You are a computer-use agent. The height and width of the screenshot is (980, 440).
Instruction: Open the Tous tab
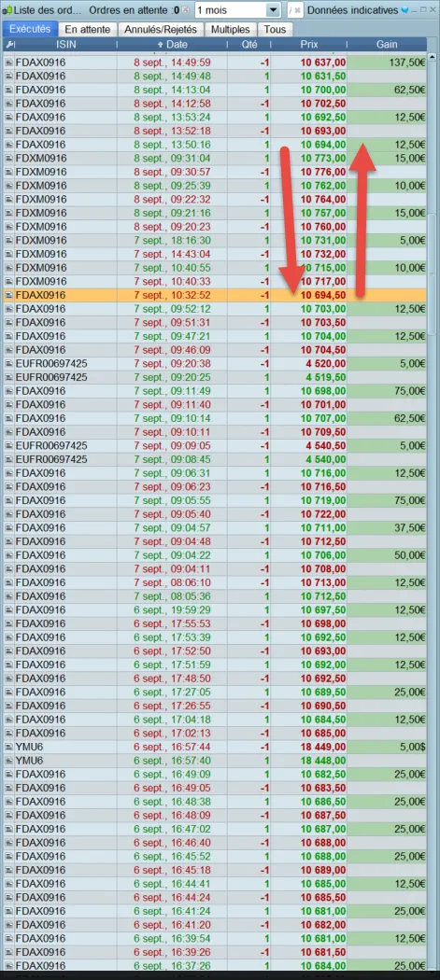275,29
